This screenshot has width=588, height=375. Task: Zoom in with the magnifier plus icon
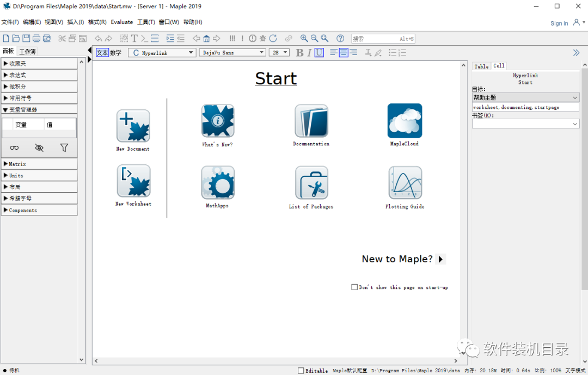tap(304, 38)
